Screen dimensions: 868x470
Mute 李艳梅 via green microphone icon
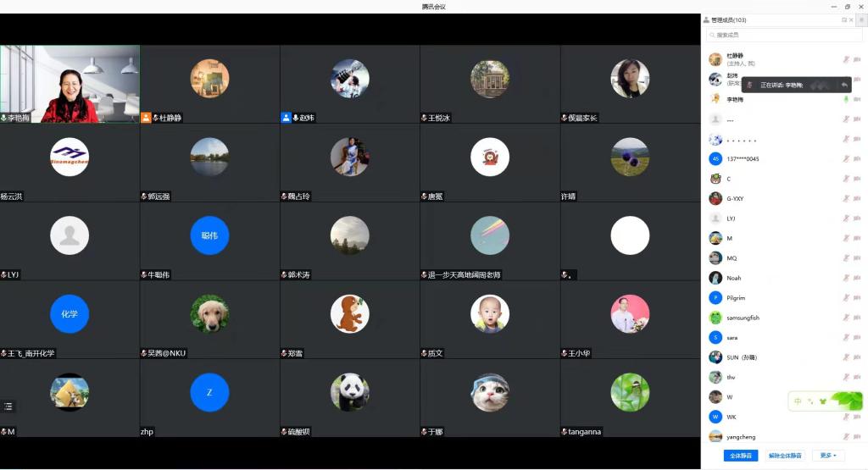click(x=845, y=99)
